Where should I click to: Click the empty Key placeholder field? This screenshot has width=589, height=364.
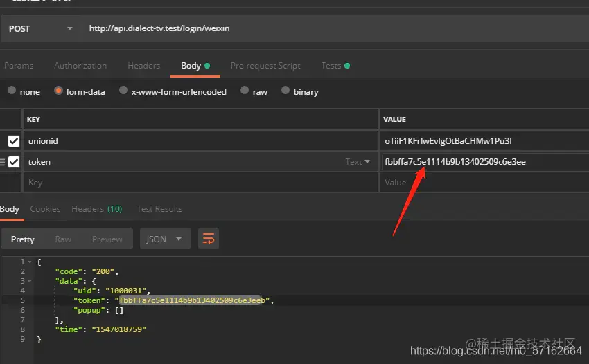[x=201, y=183]
